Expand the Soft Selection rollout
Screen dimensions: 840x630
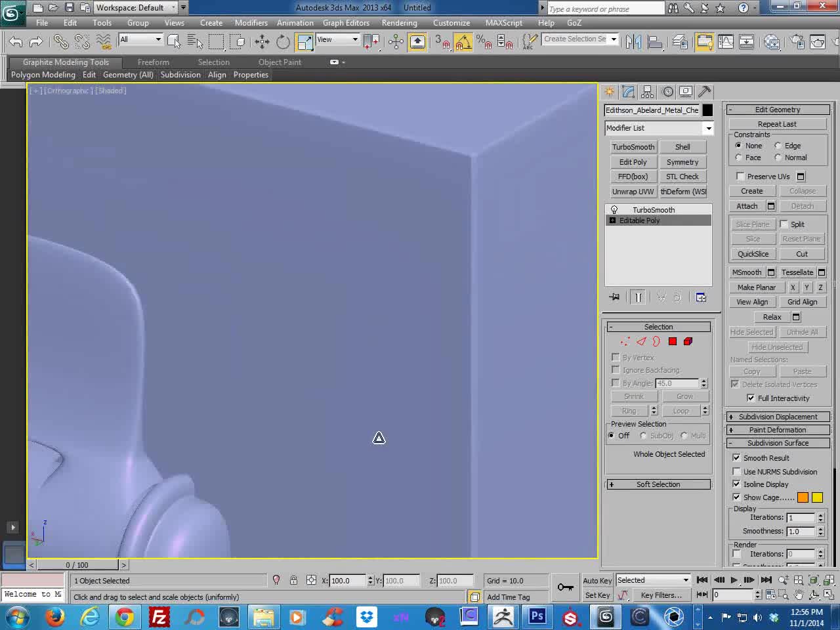coord(658,484)
